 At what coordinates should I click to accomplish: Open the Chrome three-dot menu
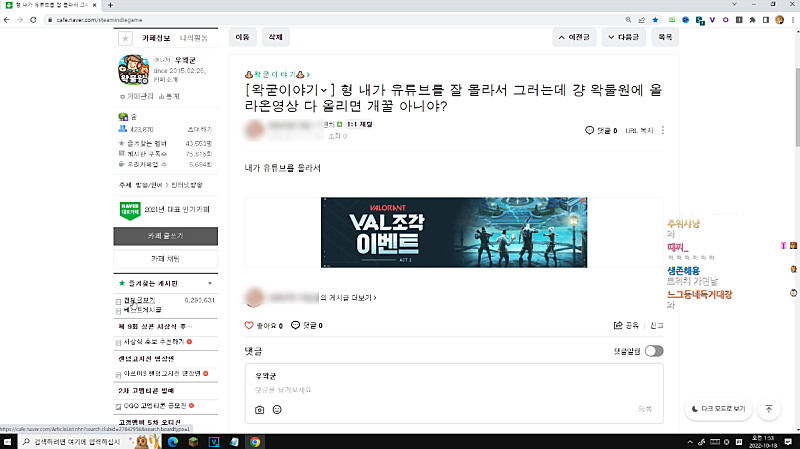pos(793,20)
